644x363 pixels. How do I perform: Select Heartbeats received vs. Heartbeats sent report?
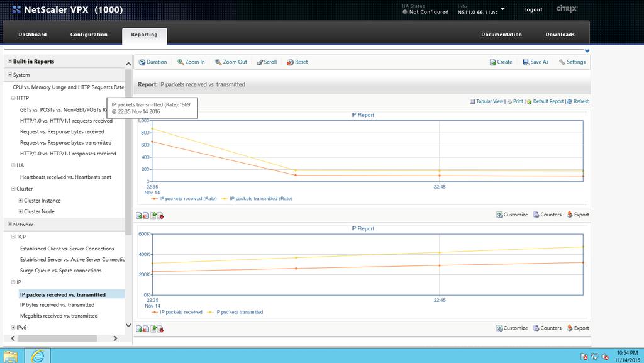pyautogui.click(x=65, y=177)
